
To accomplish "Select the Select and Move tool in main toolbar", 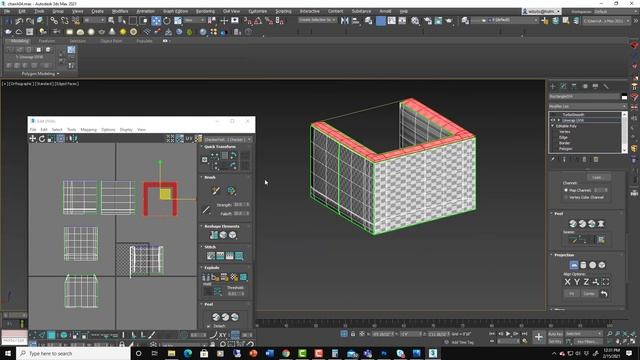I will pos(156,20).
